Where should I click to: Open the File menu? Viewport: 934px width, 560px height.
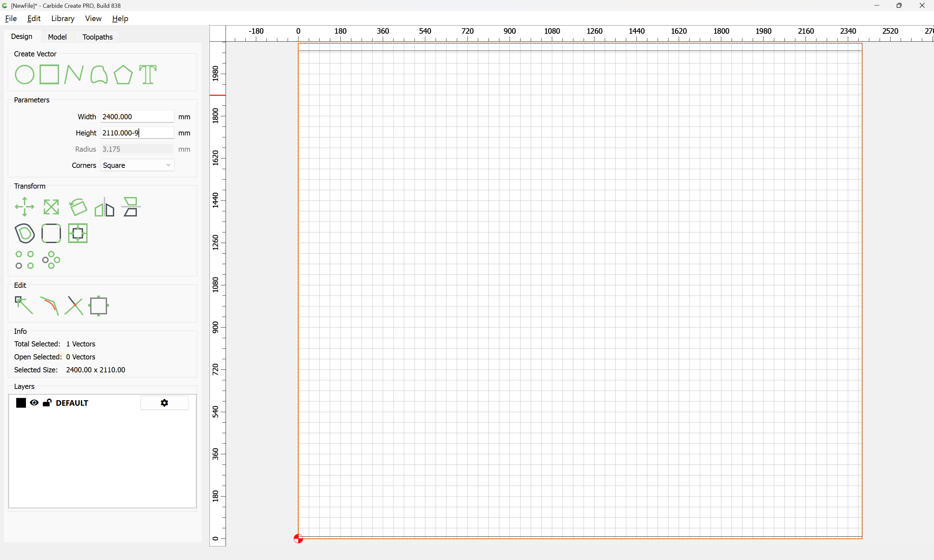point(11,18)
